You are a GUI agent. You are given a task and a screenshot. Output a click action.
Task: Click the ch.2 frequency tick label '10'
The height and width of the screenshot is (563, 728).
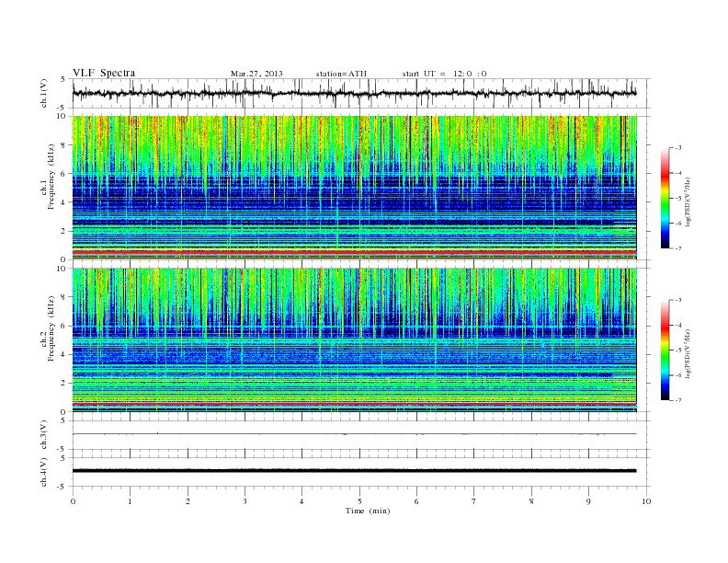(x=62, y=269)
